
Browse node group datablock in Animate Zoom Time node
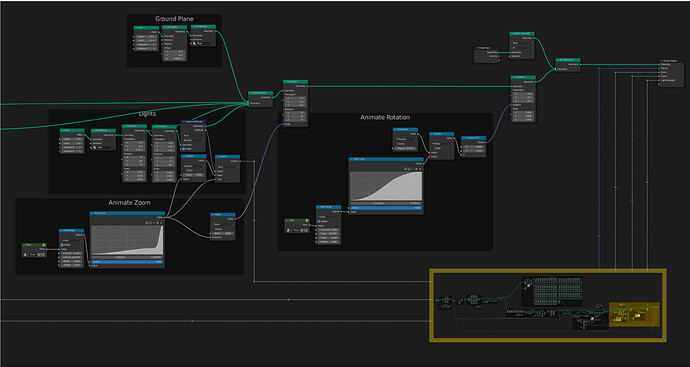[25, 254]
